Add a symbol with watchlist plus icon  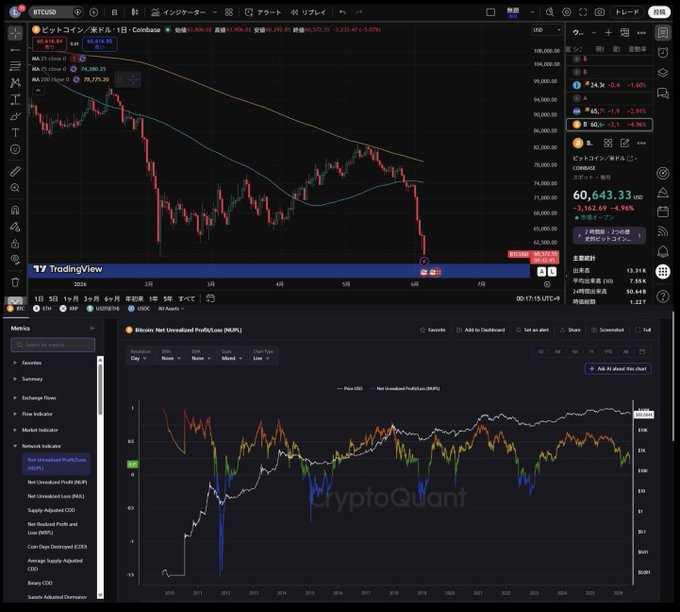pyautogui.click(x=608, y=33)
